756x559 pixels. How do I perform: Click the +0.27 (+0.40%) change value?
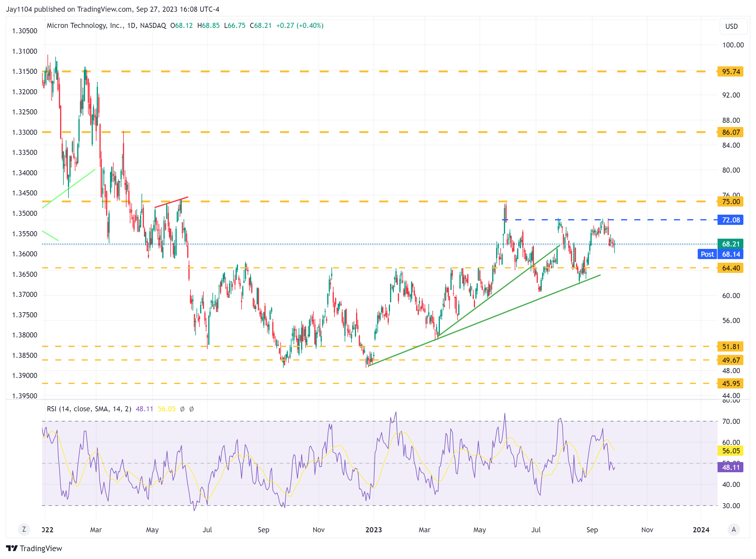click(x=300, y=26)
